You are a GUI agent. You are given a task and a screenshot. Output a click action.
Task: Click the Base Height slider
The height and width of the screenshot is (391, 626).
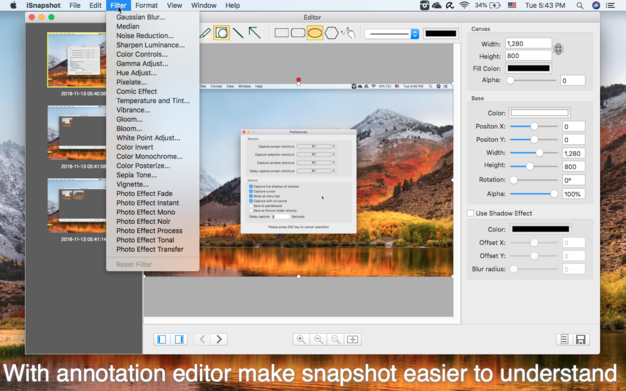534,166
